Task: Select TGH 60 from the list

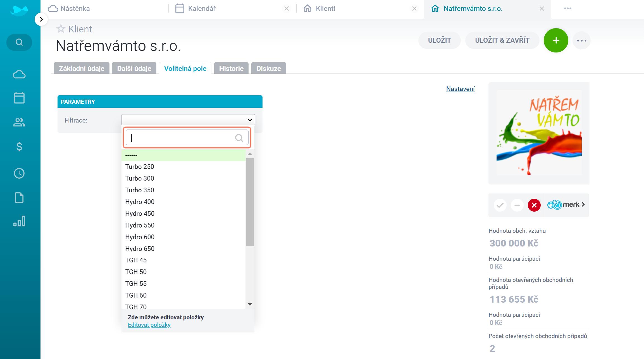Action: point(183,295)
